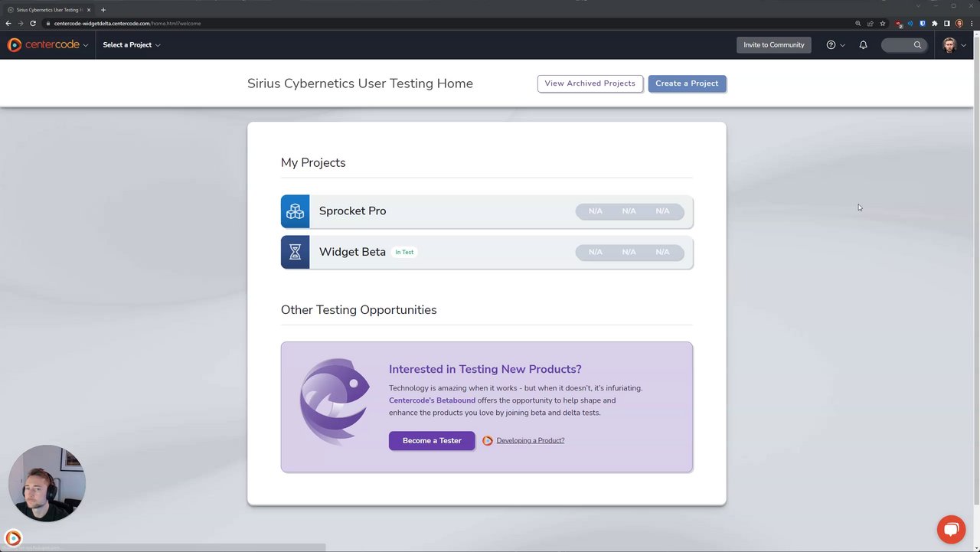Expand the chevron beside the help icon
980x552 pixels.
tap(843, 45)
